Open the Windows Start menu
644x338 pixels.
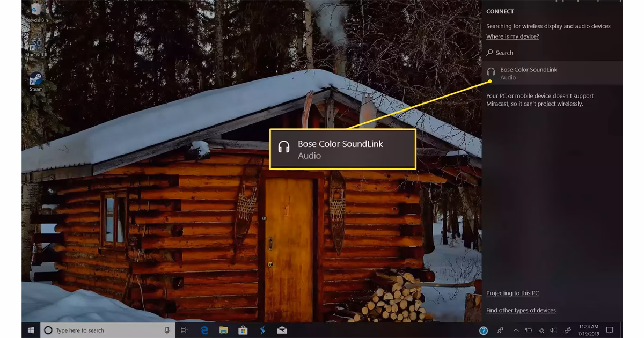31,330
